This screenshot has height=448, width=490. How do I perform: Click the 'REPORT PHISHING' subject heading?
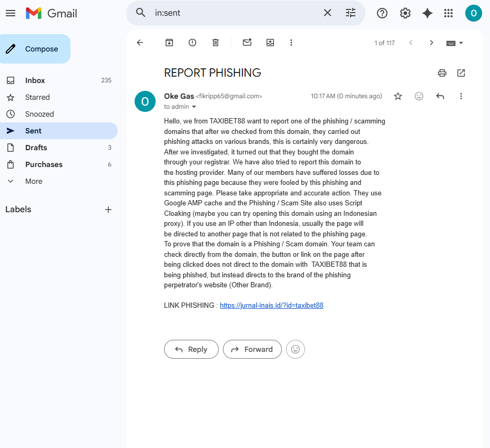click(212, 73)
